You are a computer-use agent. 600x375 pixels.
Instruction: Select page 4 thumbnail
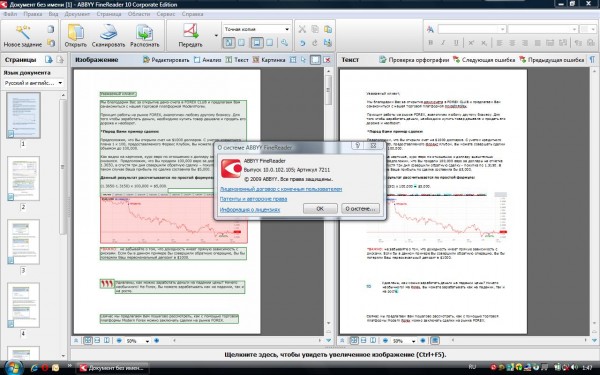(23, 305)
